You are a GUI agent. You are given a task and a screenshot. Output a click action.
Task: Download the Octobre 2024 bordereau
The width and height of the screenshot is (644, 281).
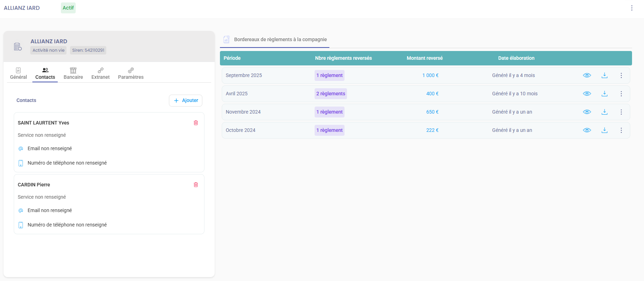605,130
